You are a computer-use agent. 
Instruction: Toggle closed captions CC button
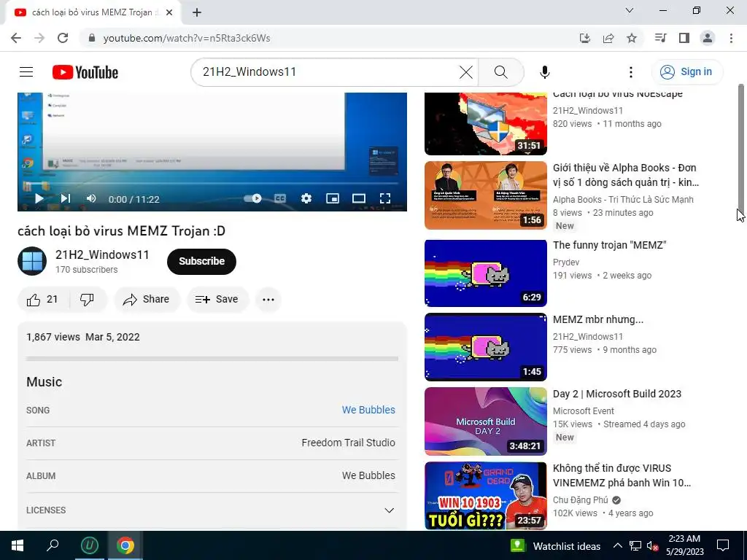(x=280, y=198)
